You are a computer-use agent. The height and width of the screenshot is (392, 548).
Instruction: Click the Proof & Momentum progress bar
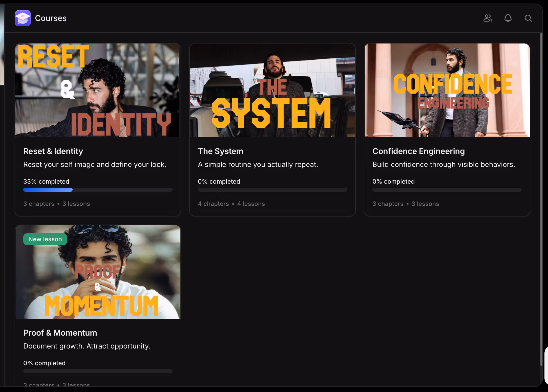click(x=98, y=371)
